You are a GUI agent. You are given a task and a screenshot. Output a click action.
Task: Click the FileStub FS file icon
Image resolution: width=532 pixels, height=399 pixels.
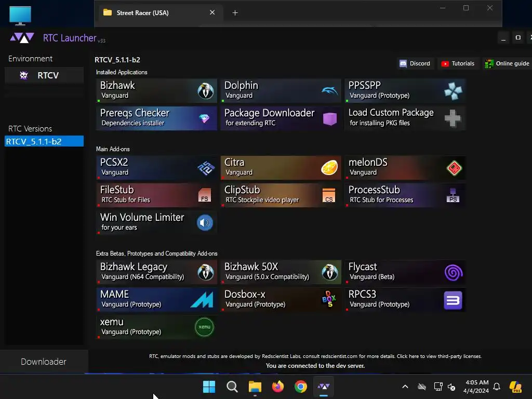[205, 195]
